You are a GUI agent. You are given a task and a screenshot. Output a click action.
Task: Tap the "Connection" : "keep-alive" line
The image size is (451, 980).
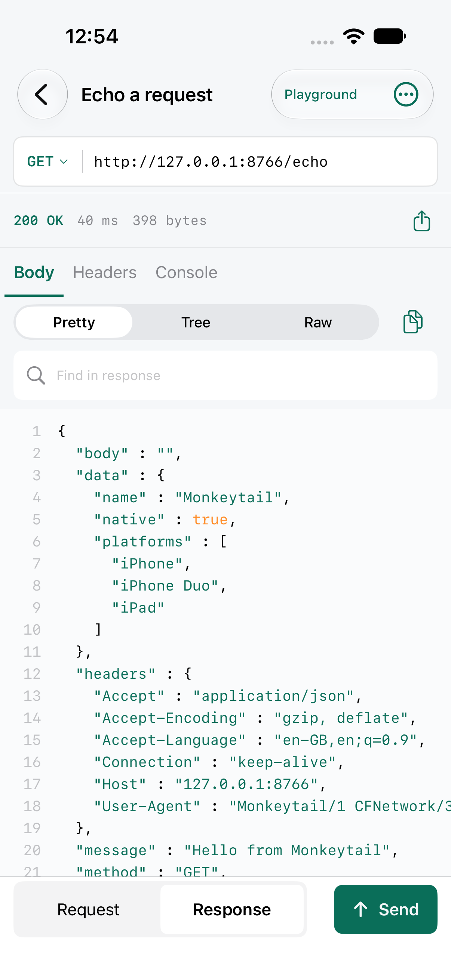(x=218, y=762)
